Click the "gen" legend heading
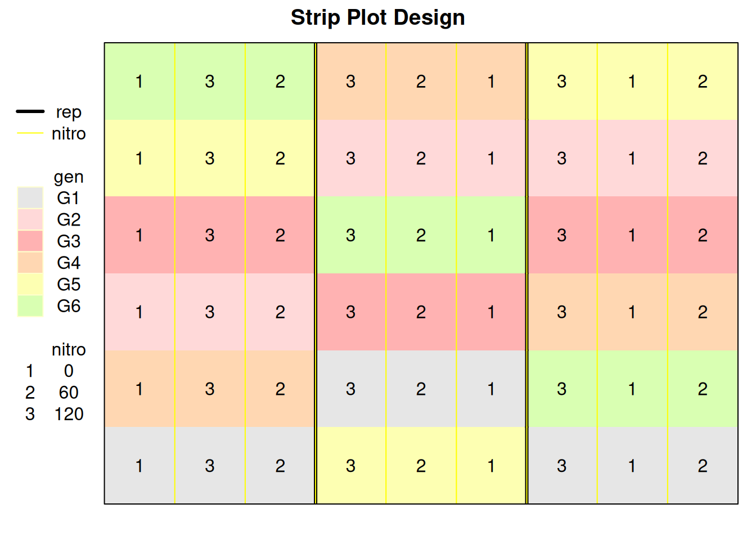Screen dimensions: 756x540 [x=69, y=177]
